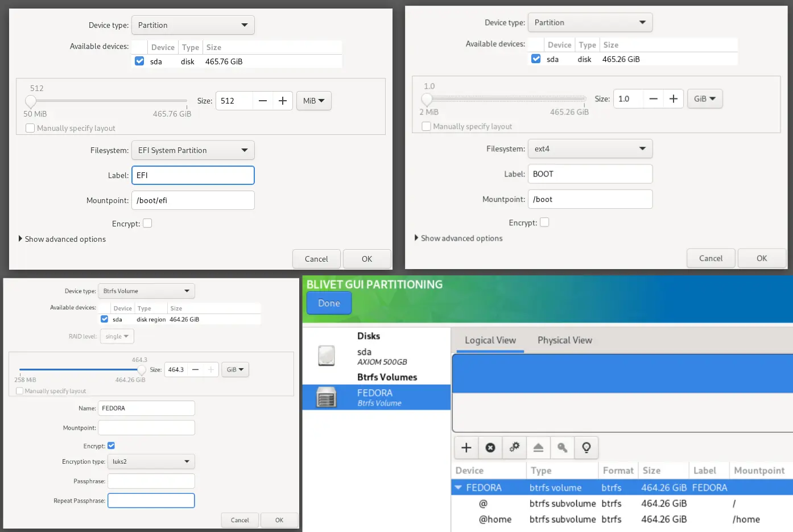The height and width of the screenshot is (532, 793).
Task: Open the RAID level single dropdown
Action: [117, 336]
